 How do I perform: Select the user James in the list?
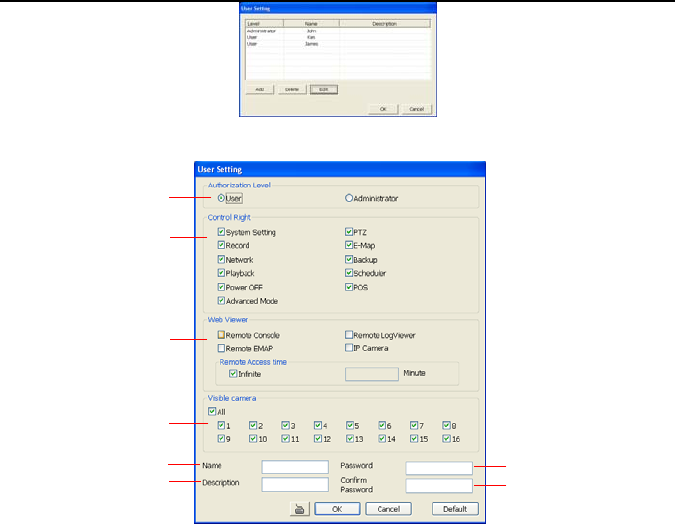tap(311, 44)
